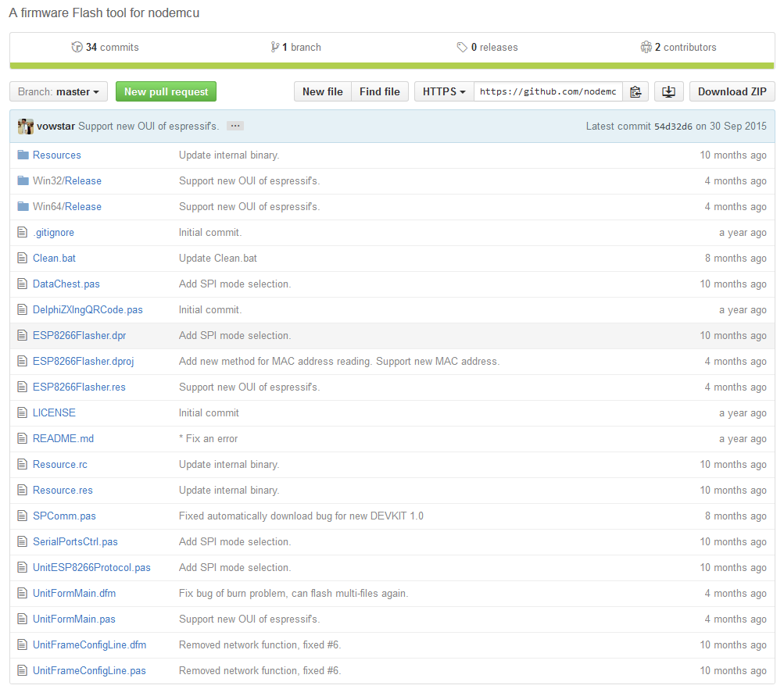Click the branch icon in stats bar
Viewport: 784px width, 689px height.
point(275,47)
